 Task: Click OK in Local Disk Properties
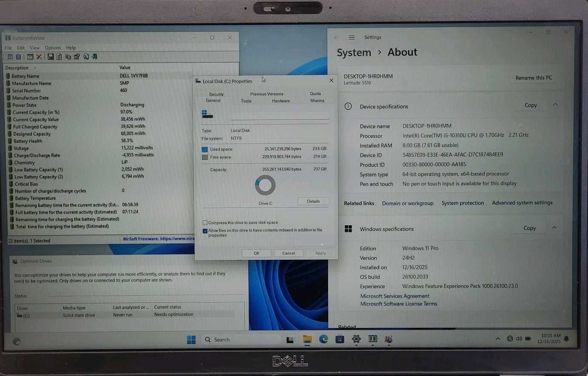[x=256, y=253]
